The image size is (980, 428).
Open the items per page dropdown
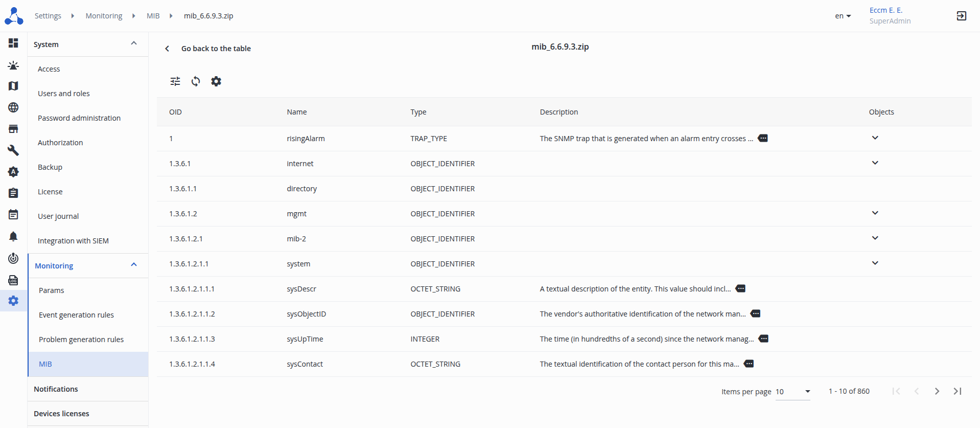792,392
